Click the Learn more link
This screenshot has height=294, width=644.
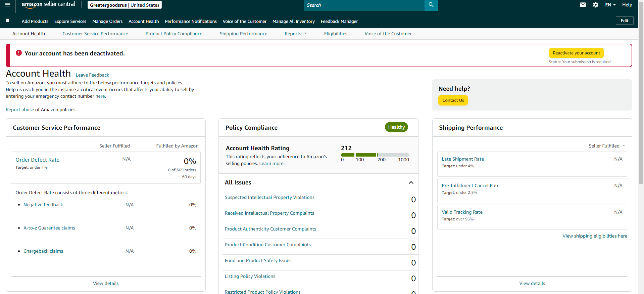click(271, 163)
